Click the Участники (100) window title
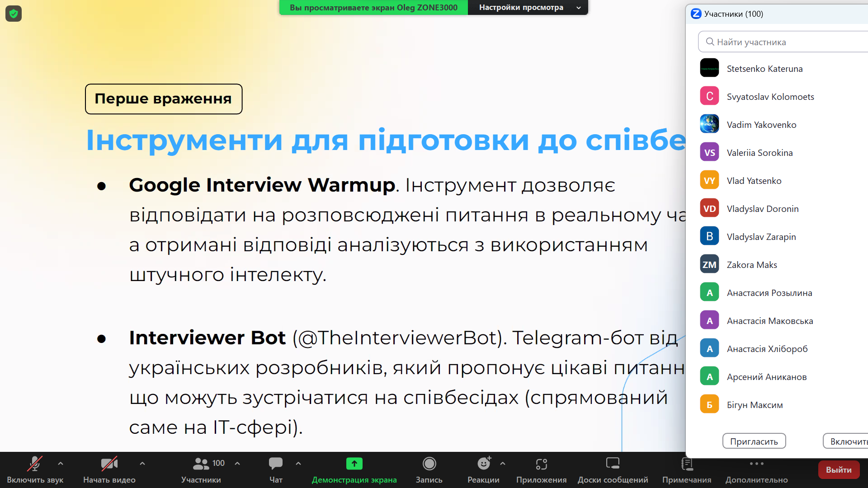 coord(733,14)
